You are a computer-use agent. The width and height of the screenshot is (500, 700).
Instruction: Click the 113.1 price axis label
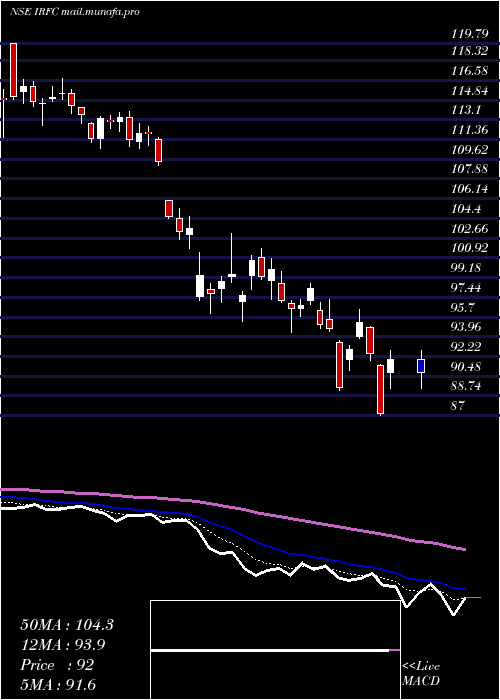[466, 110]
